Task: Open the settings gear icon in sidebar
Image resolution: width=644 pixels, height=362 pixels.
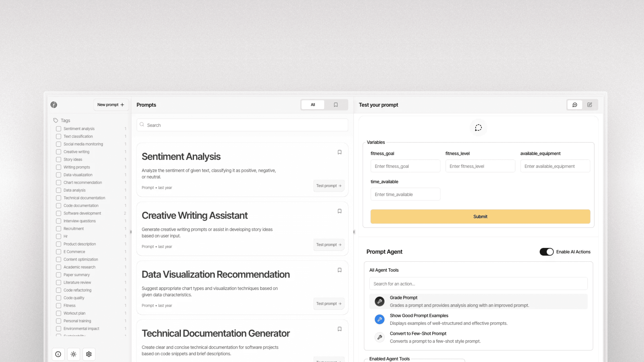Action: 89,354
